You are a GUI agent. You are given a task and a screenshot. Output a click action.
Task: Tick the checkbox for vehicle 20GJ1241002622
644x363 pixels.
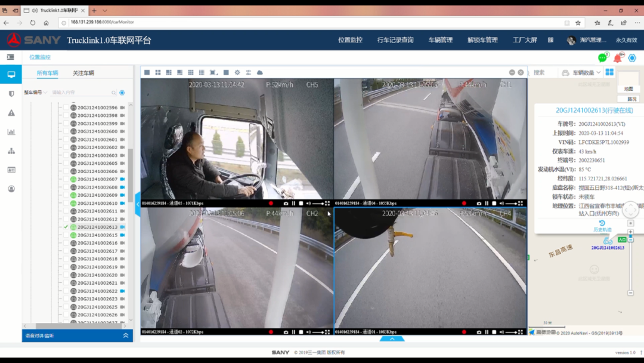[66, 291]
